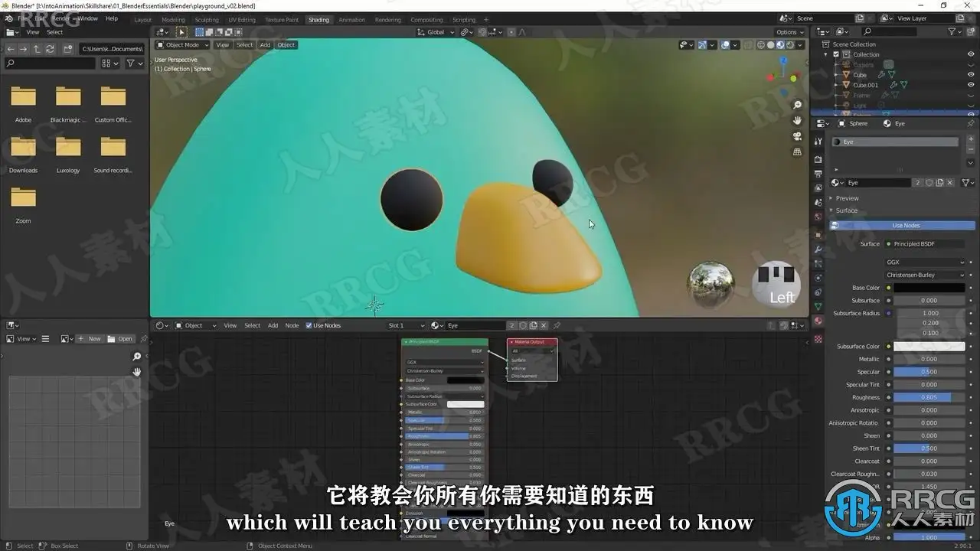Toggle X-ray view in viewport header
The width and height of the screenshot is (980, 551).
pos(749,44)
